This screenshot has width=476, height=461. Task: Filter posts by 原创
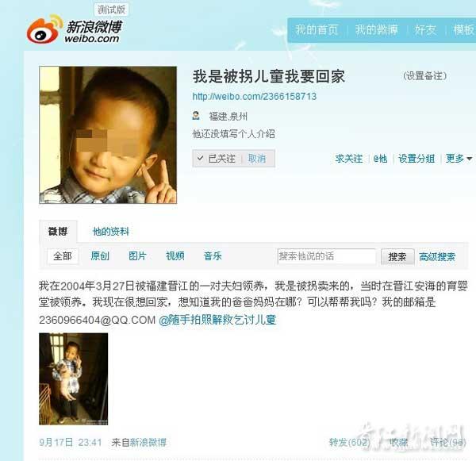coord(100,256)
